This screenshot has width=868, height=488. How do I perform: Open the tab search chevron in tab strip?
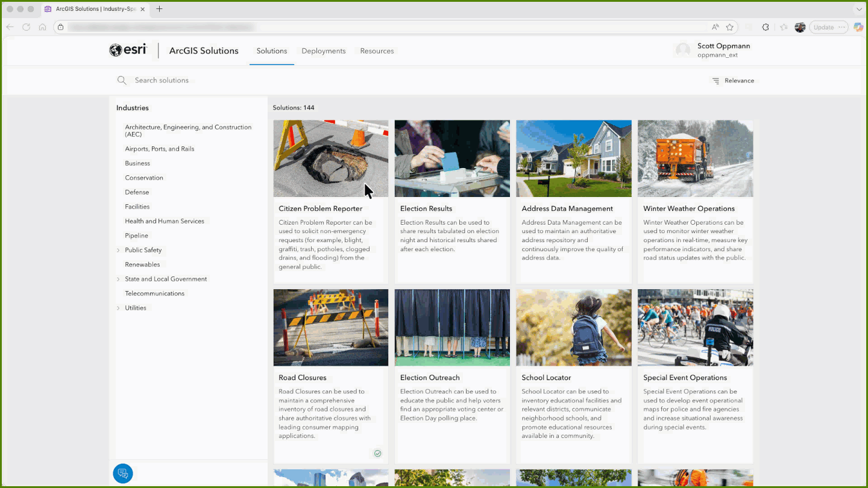point(859,9)
